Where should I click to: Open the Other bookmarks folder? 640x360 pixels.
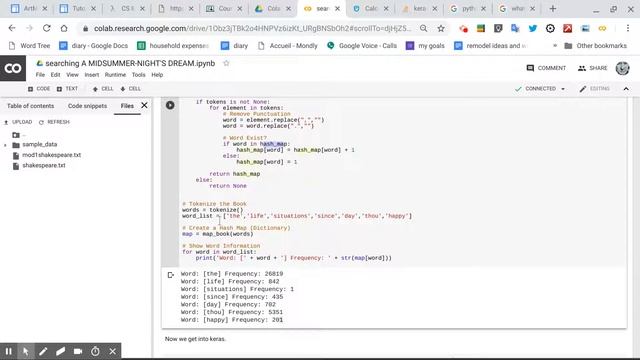[x=596, y=46]
